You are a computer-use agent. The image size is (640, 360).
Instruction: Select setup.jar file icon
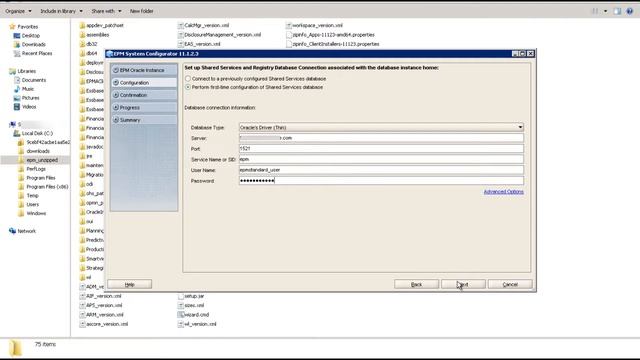(x=180, y=296)
